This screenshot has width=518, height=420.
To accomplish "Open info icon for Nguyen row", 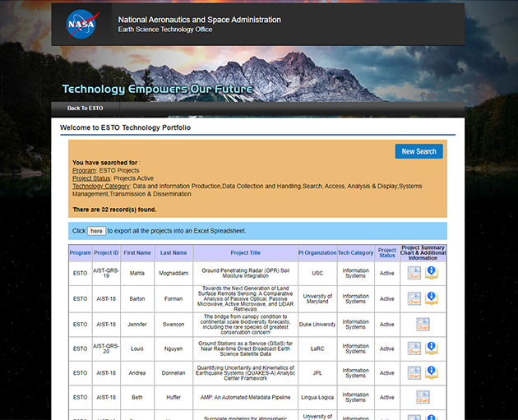I will point(431,348).
